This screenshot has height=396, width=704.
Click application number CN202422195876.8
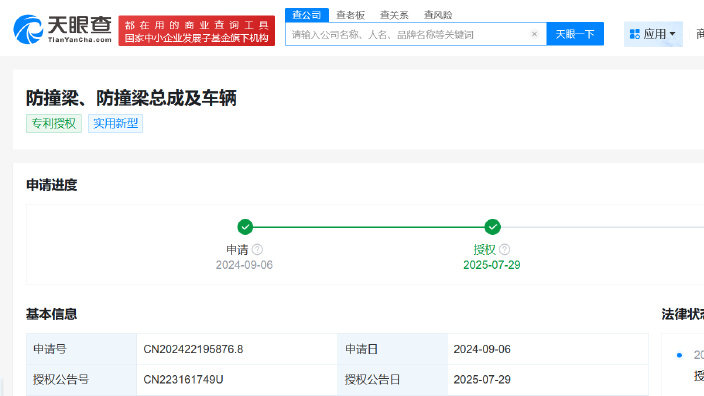[x=193, y=349]
